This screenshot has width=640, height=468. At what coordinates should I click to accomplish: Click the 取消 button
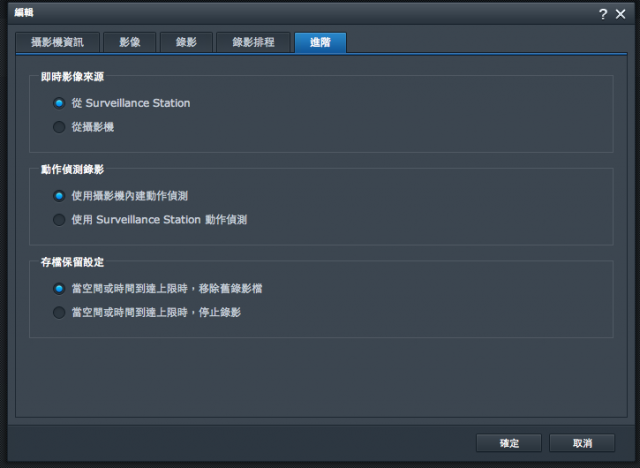[582, 443]
